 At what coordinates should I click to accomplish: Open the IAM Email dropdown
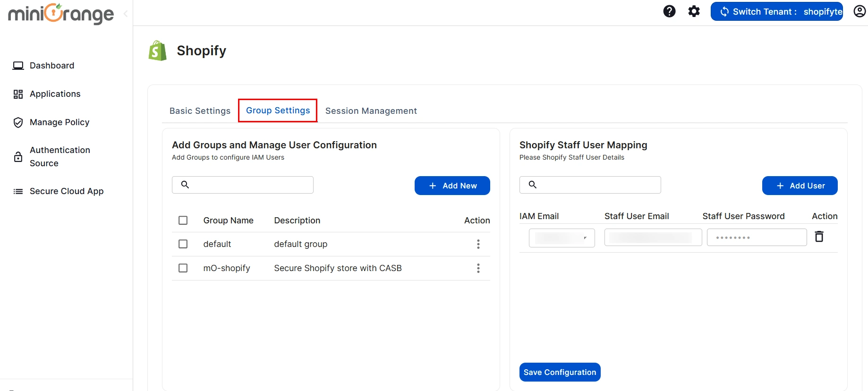tap(562, 238)
